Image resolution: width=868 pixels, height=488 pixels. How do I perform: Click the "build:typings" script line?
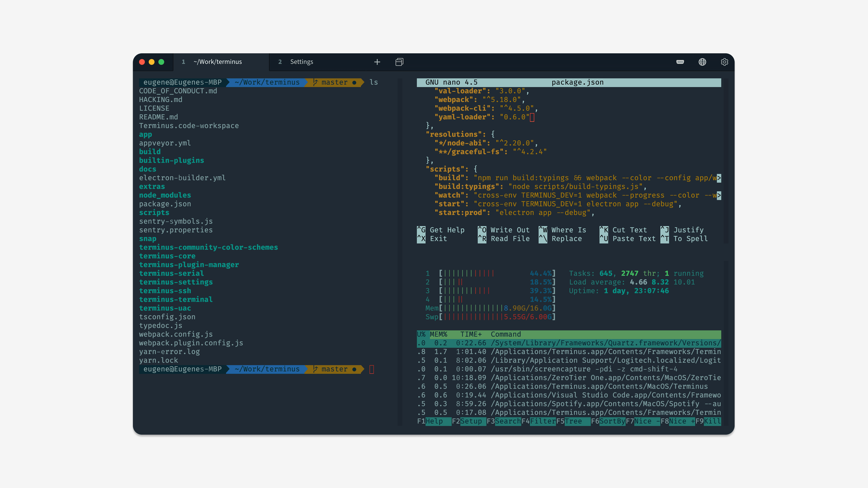click(540, 187)
